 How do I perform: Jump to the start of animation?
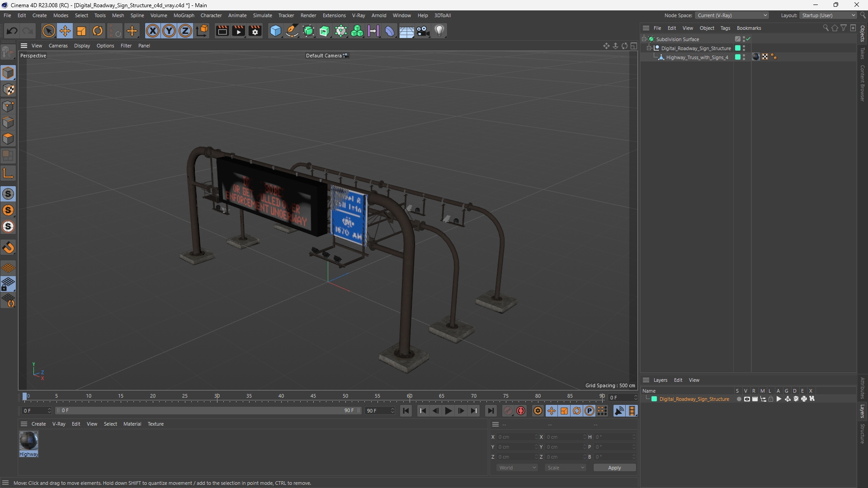pos(406,411)
